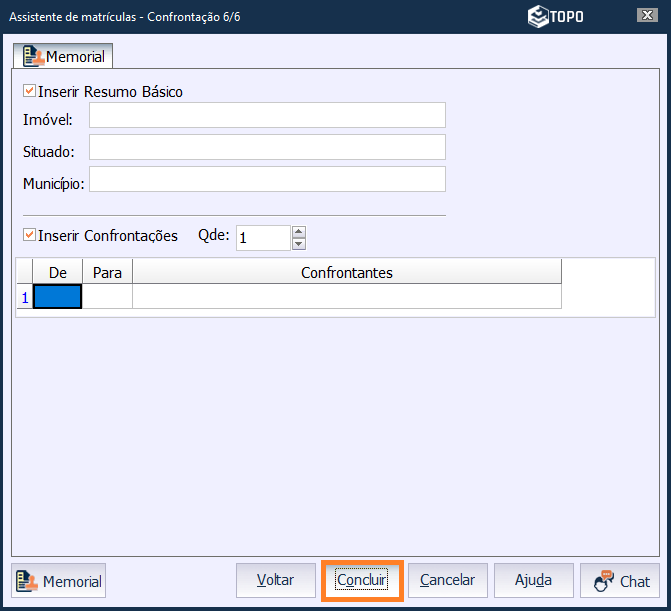Screen dimensions: 671x611
Task: Go back with the Voltar button
Action: (x=275, y=580)
